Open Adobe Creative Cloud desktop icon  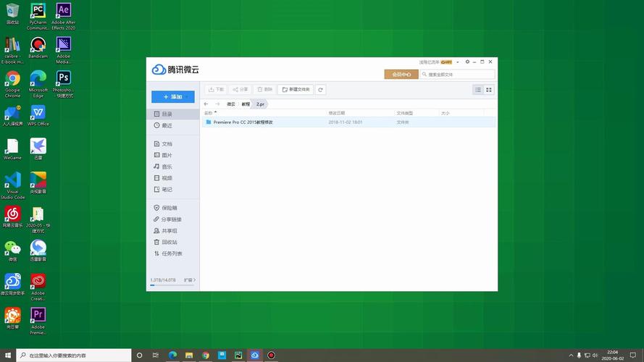click(38, 287)
